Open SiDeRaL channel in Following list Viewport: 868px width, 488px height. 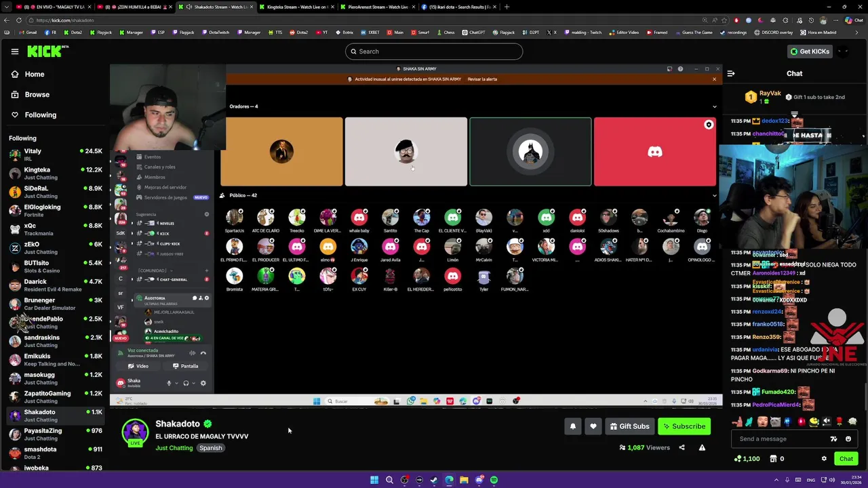(x=54, y=192)
